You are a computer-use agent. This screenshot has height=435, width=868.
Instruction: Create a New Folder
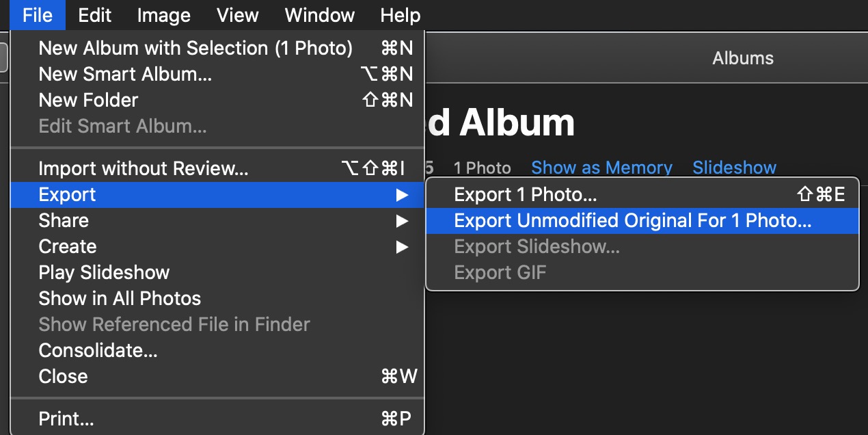pyautogui.click(x=217, y=101)
